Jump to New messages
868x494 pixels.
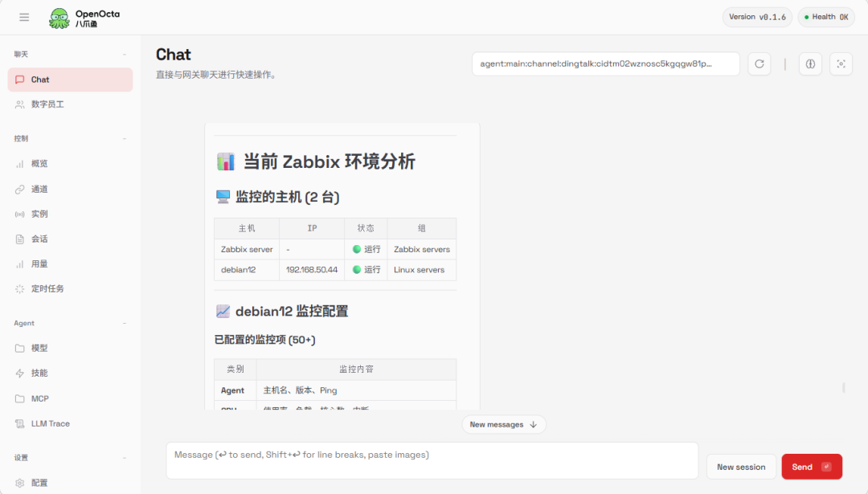tap(504, 424)
